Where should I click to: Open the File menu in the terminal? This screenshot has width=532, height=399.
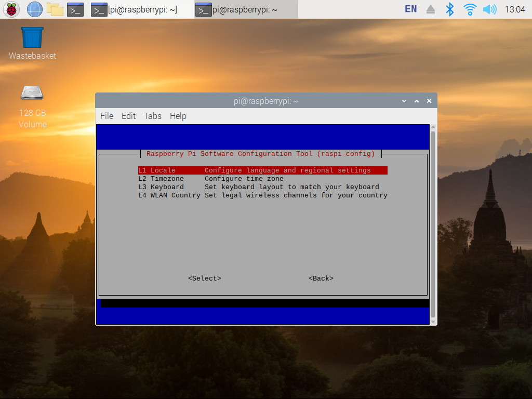(107, 116)
